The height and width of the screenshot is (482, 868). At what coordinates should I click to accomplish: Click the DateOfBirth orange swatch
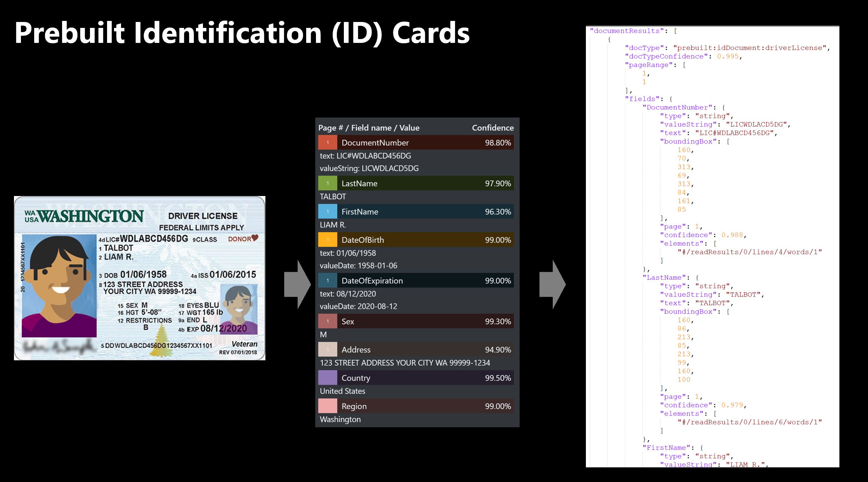click(x=327, y=240)
